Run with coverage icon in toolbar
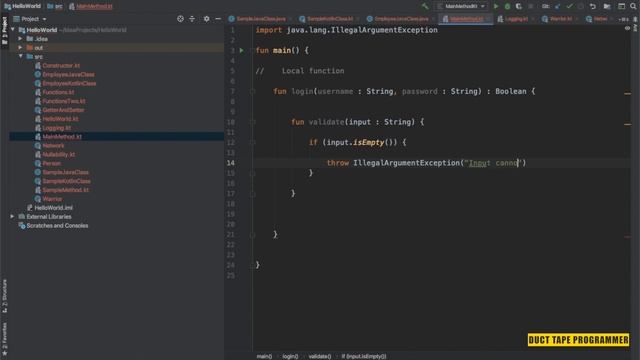The height and width of the screenshot is (360, 640). (x=519, y=6)
